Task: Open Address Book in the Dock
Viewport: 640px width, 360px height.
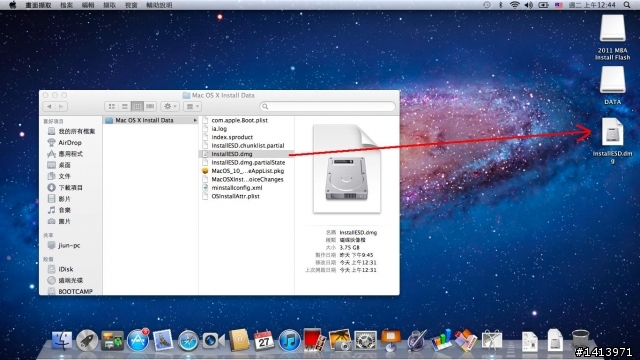Action: point(239,340)
